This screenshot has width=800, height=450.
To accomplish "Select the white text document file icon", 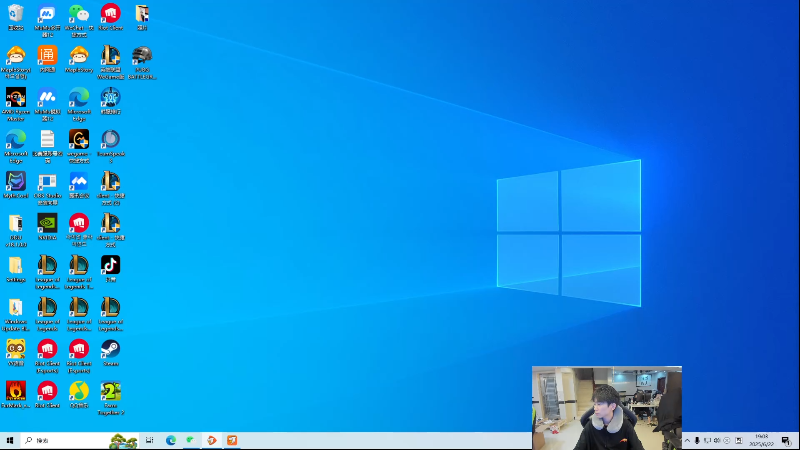I will [x=47, y=146].
